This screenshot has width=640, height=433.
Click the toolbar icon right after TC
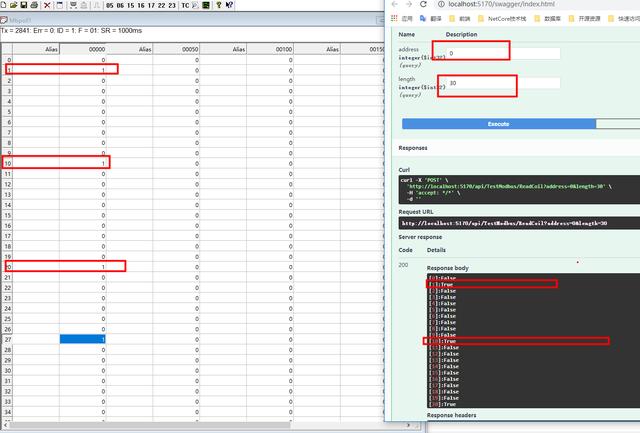(196, 5)
